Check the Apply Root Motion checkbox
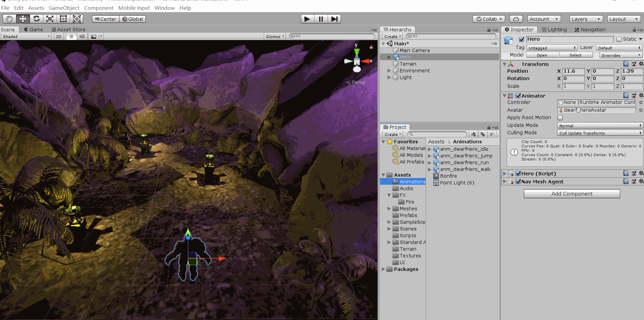This screenshot has width=644, height=320. [560, 118]
